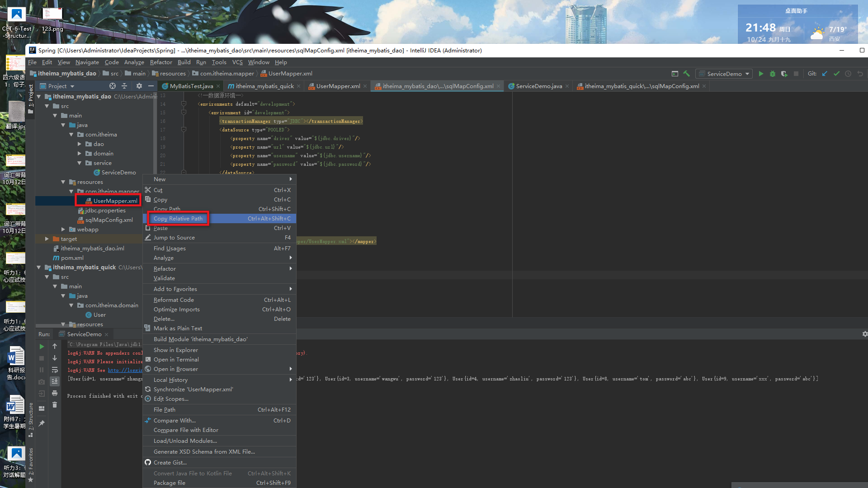The width and height of the screenshot is (868, 488).
Task: Run ServiceDemo with Coverage shield icon
Action: pos(784,74)
